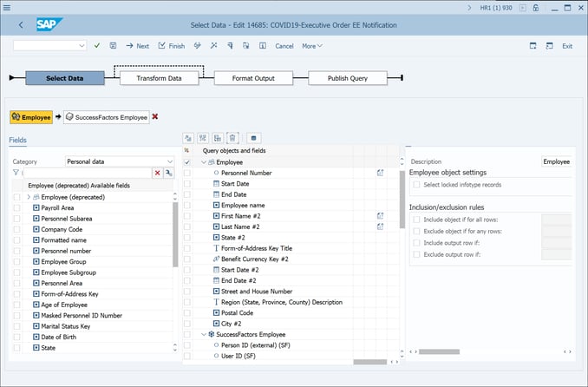
Task: Check Include object if for all rows
Action: tap(416, 220)
